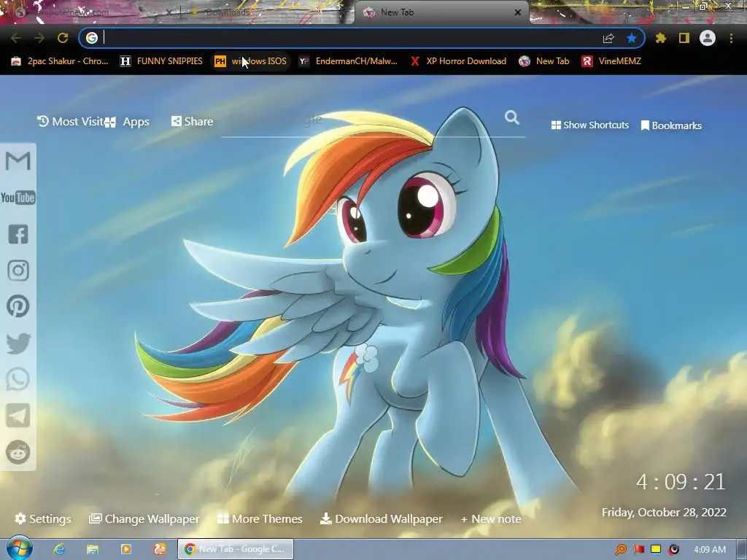Click the share this page icon

coord(608,38)
